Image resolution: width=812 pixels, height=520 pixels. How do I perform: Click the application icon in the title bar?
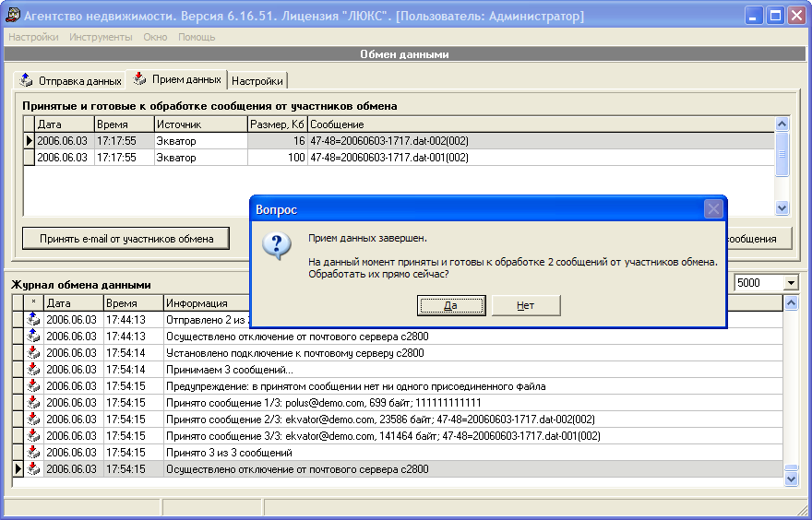coord(12,16)
